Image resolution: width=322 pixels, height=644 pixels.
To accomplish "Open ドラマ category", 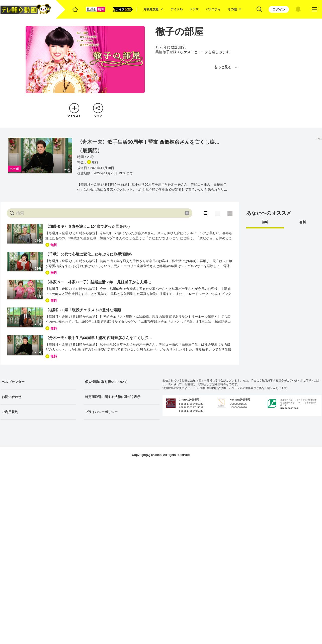I will click(194, 9).
